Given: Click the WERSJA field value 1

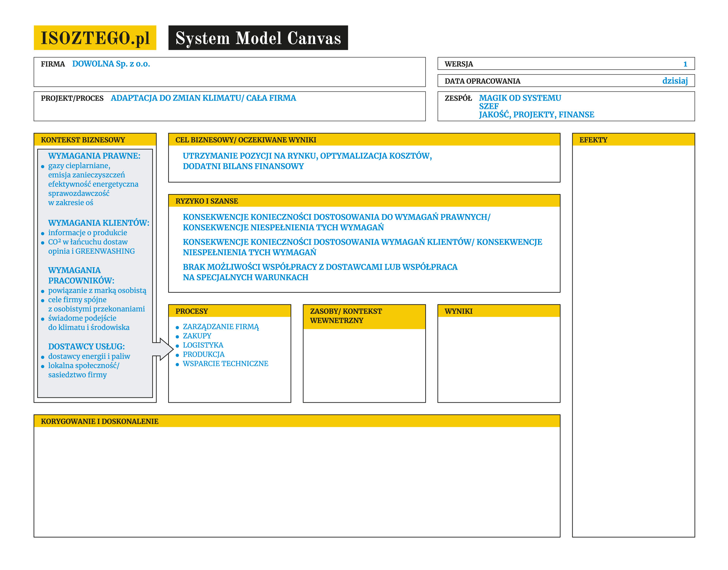Looking at the screenshot, I should pyautogui.click(x=685, y=64).
